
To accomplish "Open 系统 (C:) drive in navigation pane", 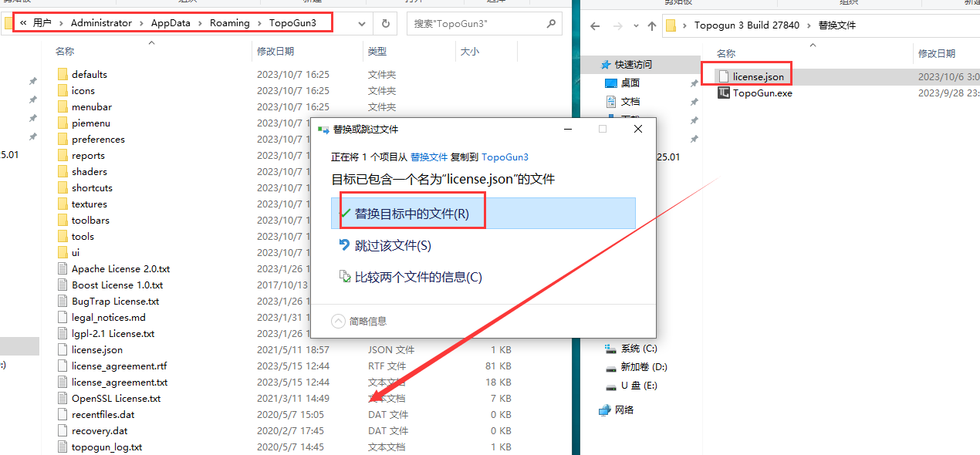I will (x=639, y=349).
